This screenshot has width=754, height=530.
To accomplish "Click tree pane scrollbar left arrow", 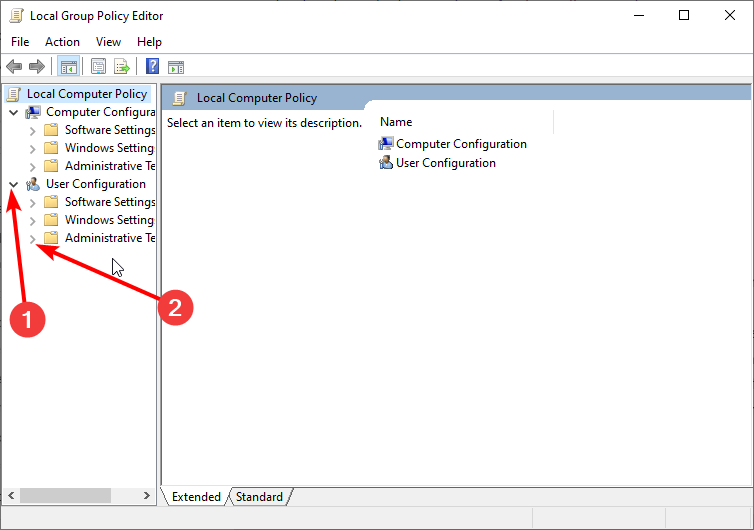I will (11, 495).
